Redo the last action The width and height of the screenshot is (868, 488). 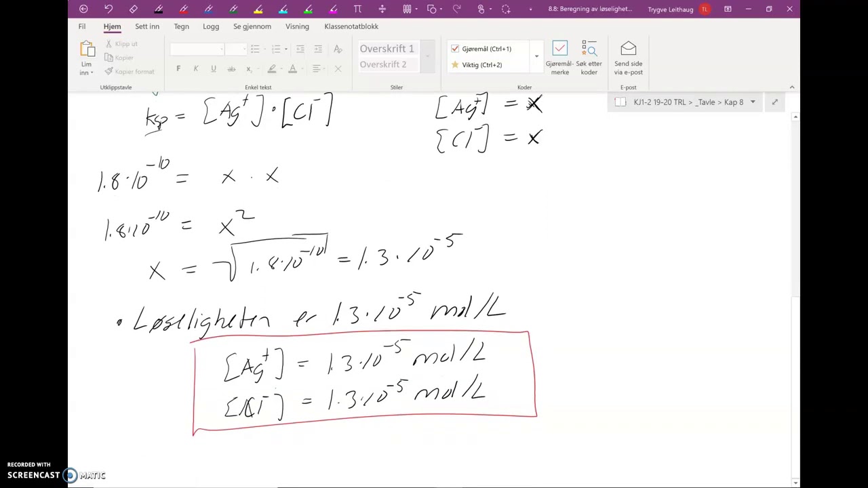[456, 9]
